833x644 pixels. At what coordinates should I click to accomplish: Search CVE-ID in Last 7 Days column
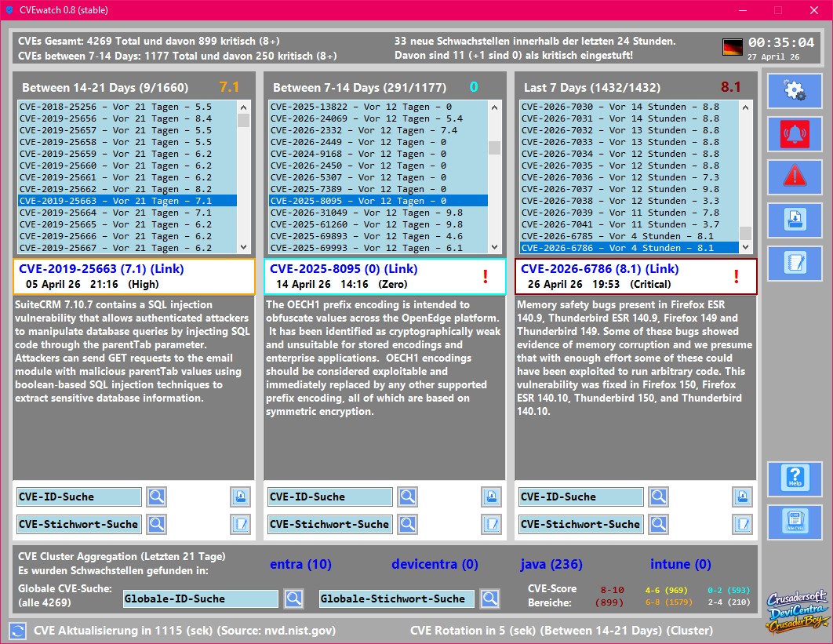point(658,497)
